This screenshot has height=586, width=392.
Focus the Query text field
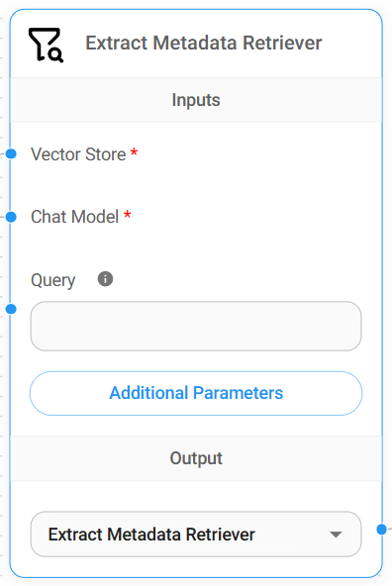[x=196, y=327]
